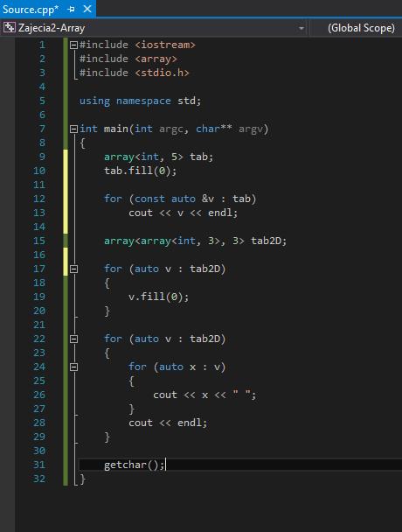This screenshot has width=402, height=532.
Task: Pin the Source.cpp tab
Action: (71, 10)
